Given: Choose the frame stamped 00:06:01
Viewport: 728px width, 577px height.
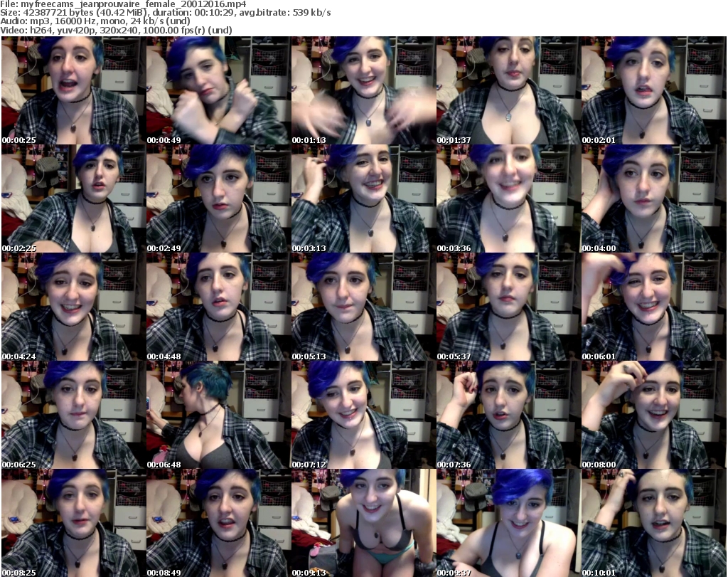Looking at the screenshot, I should (653, 307).
